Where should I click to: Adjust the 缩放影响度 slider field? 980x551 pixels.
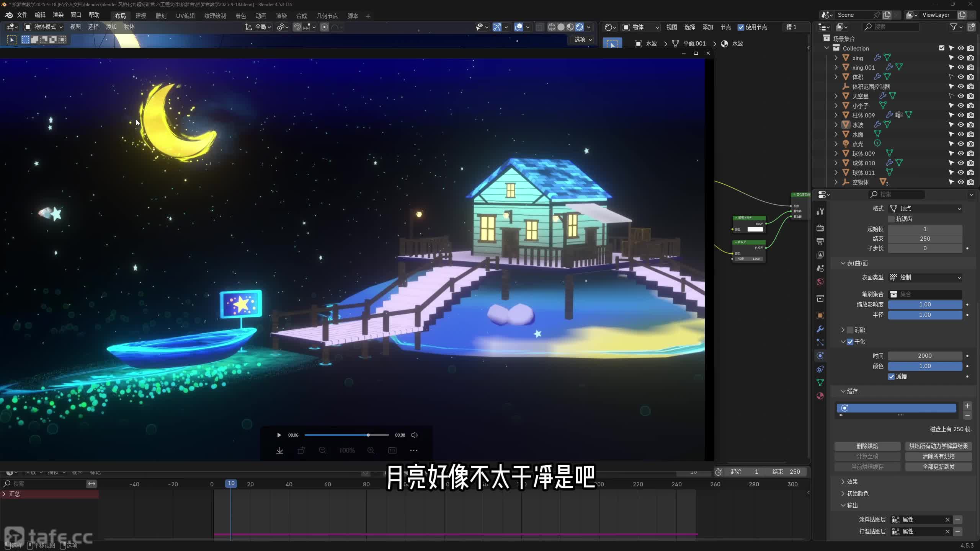pos(925,305)
